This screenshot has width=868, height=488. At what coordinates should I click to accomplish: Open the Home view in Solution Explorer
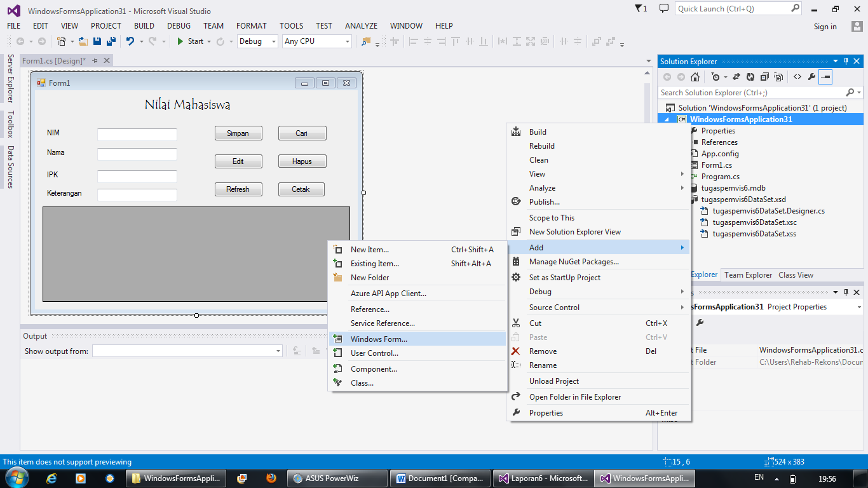click(x=695, y=77)
